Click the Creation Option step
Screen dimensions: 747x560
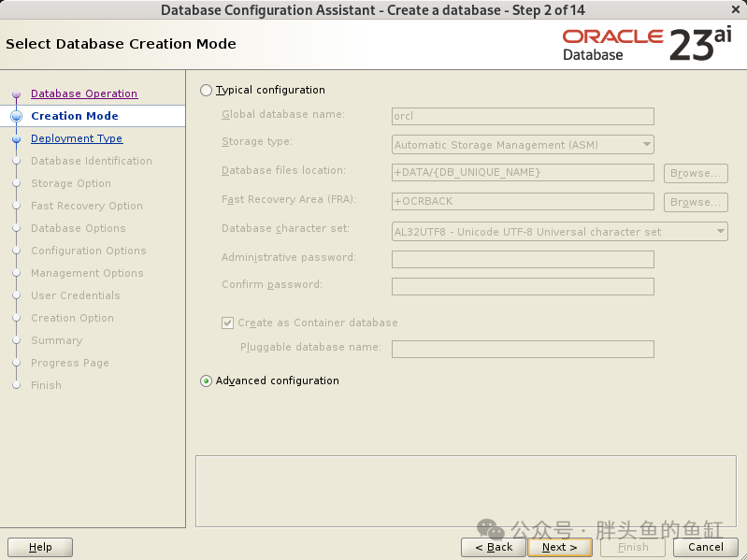(72, 318)
